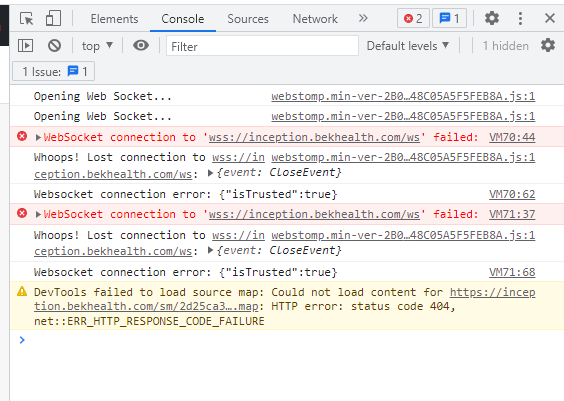Open the top JavaScript context dropdown

point(97,46)
